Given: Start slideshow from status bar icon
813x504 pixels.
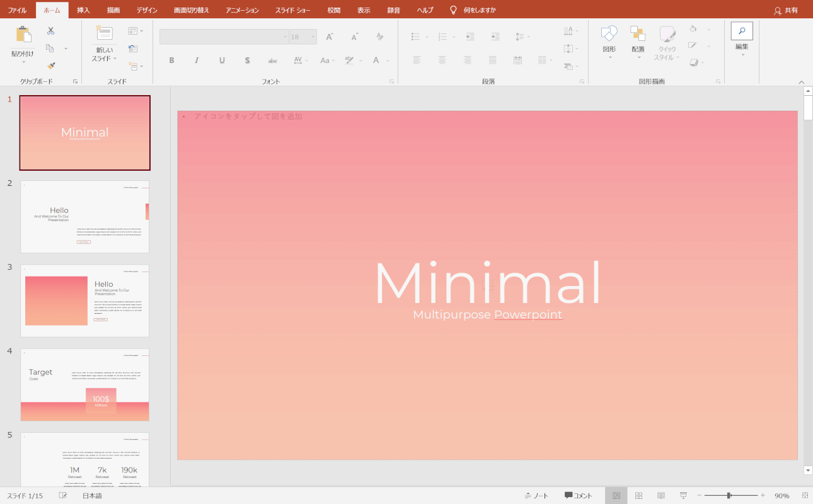Looking at the screenshot, I should [x=683, y=496].
